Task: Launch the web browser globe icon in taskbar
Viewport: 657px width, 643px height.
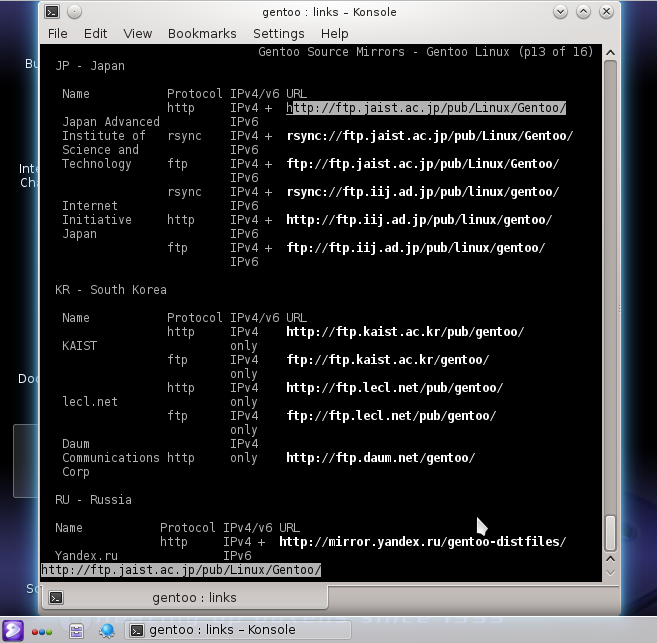Action: [x=107, y=630]
